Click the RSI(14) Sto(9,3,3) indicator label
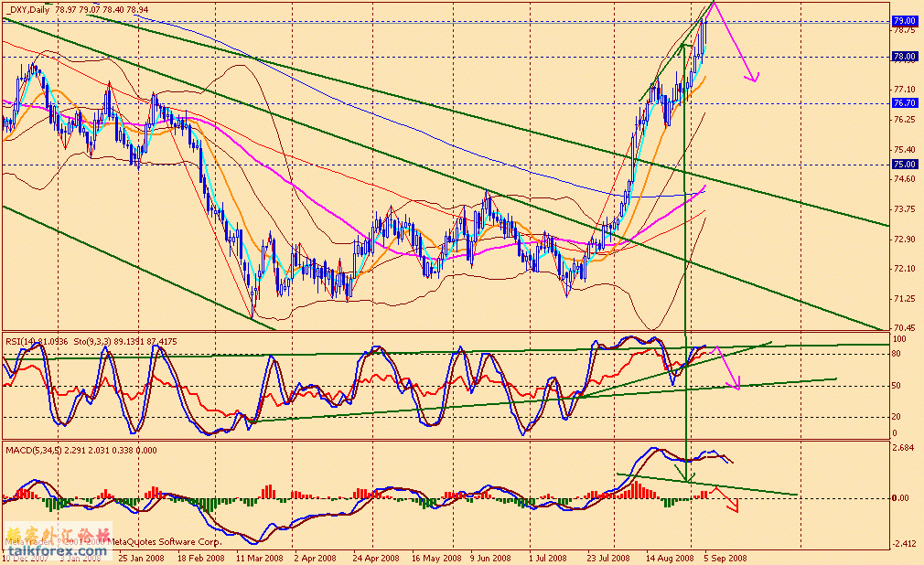Screen dimensions: 924x565 (x=91, y=341)
